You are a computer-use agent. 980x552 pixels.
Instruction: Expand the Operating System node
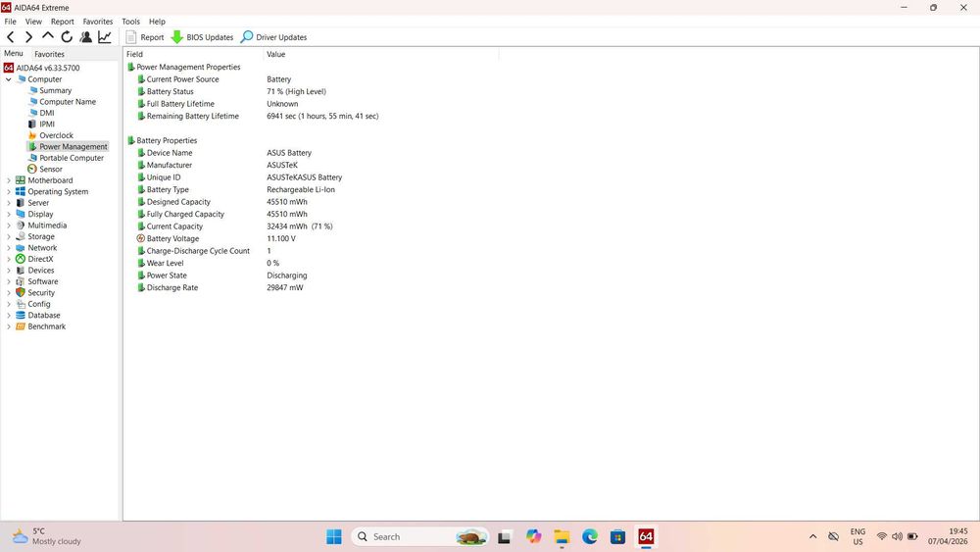point(8,192)
